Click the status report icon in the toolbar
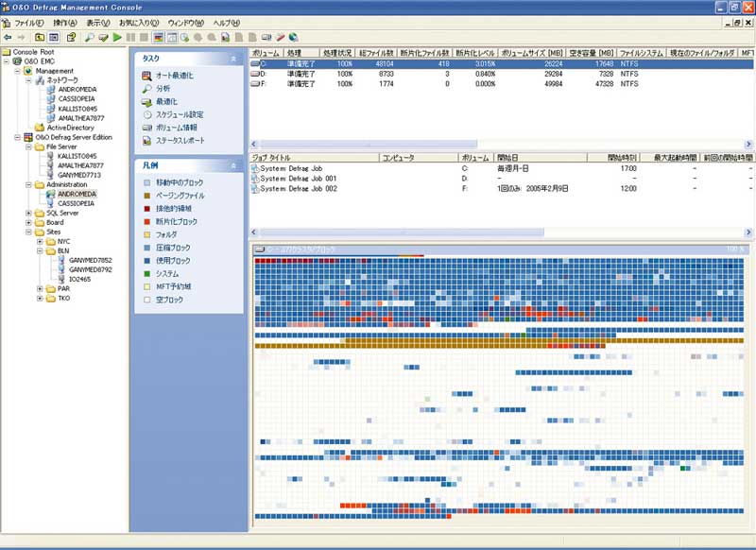The height and width of the screenshot is (550, 756). [x=225, y=37]
